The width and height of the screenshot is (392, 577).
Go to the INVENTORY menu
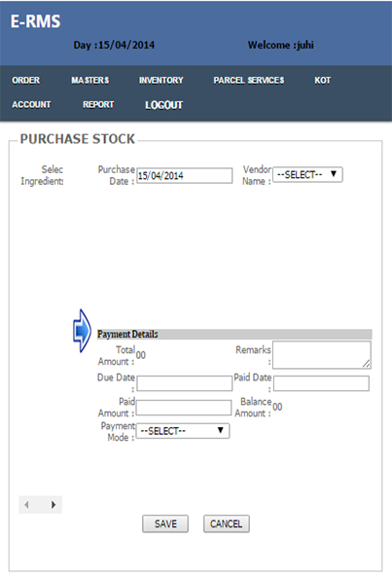161,80
